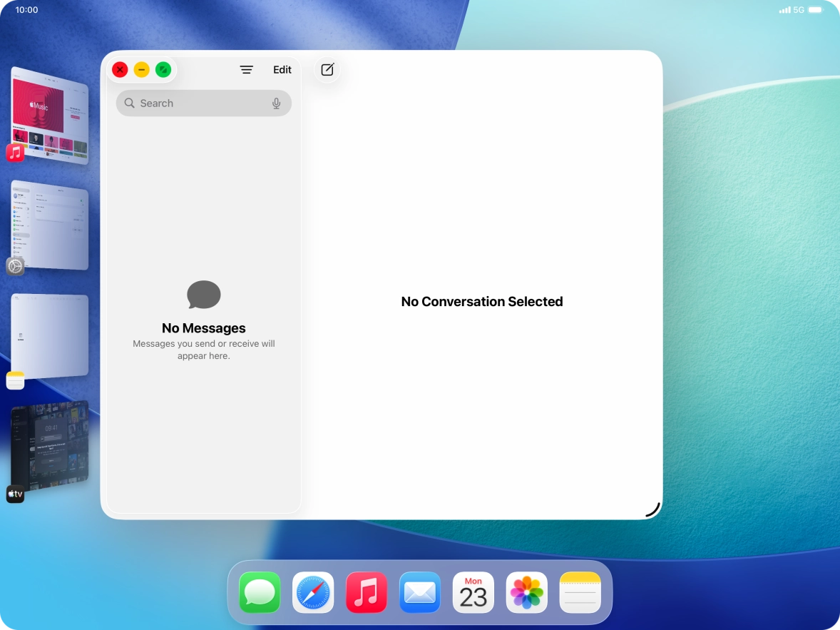Open the conversation filters menu
The image size is (840, 630).
(x=247, y=69)
